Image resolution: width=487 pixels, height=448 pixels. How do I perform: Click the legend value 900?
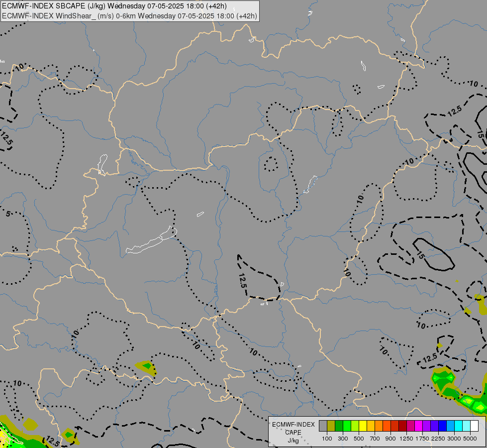tap(390, 439)
